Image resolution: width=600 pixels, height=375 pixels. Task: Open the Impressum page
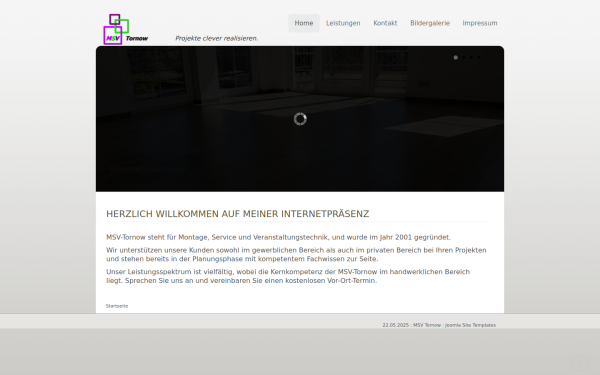480,23
